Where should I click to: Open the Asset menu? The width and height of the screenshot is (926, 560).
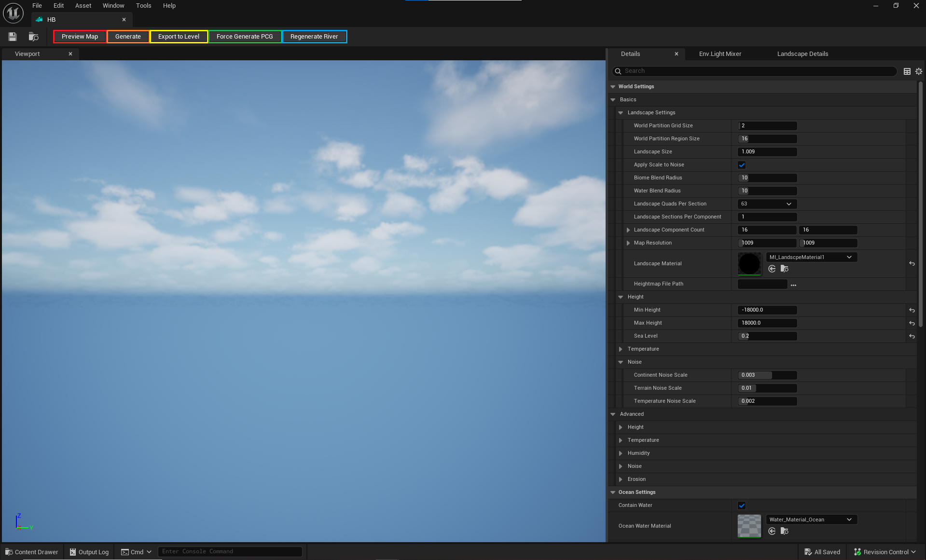point(83,6)
